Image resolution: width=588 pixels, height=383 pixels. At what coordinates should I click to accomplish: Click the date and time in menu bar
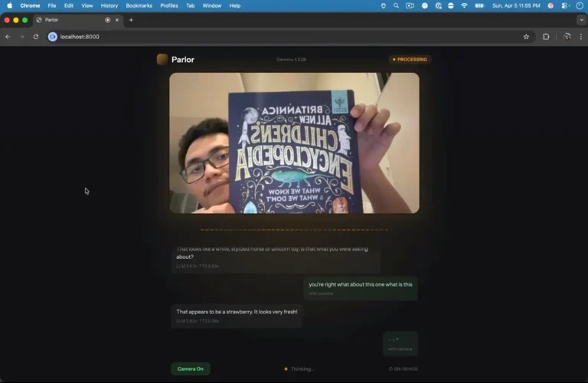point(516,5)
